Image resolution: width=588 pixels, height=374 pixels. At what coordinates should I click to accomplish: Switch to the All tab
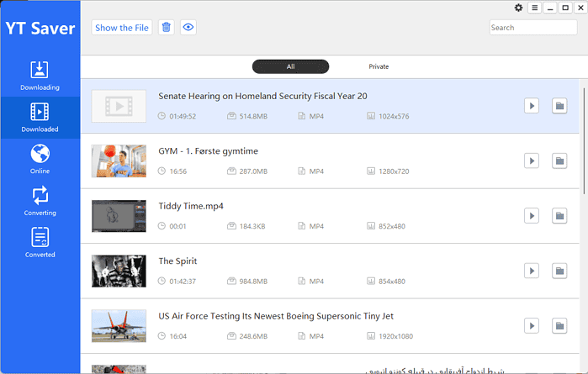[290, 66]
